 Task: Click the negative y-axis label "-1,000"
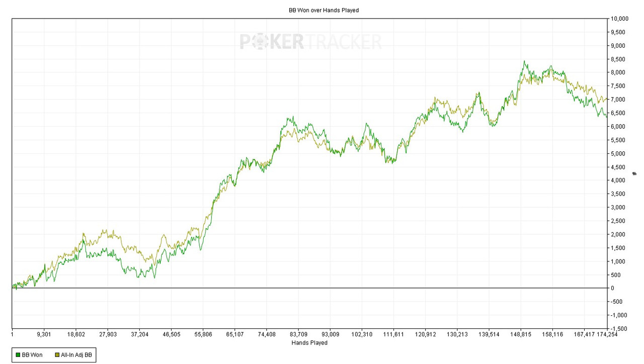[x=619, y=315]
